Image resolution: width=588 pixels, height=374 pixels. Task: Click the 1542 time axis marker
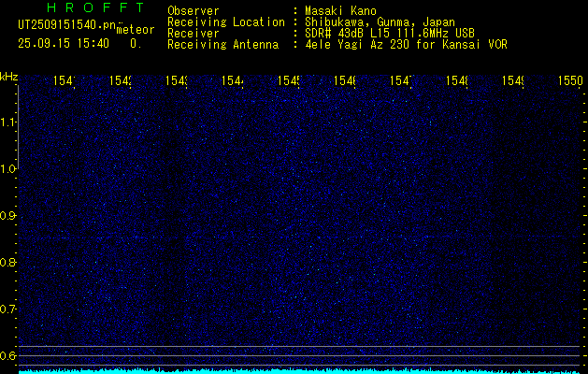[x=121, y=80]
